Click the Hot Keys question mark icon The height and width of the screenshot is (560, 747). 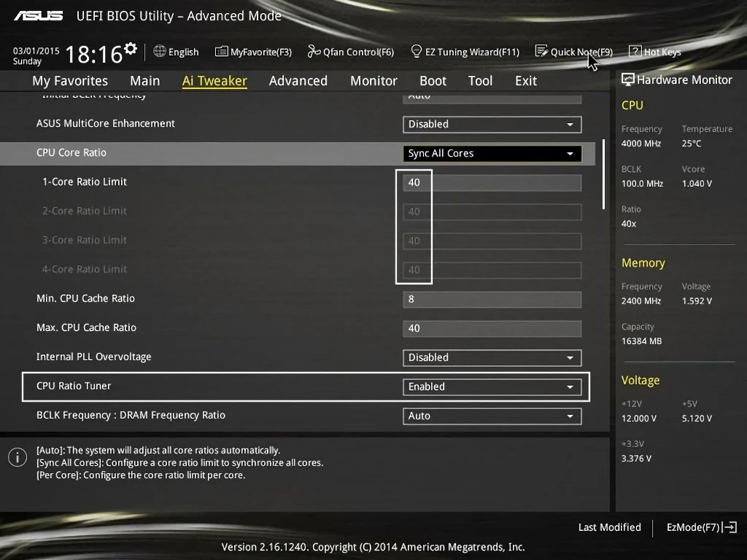(635, 51)
